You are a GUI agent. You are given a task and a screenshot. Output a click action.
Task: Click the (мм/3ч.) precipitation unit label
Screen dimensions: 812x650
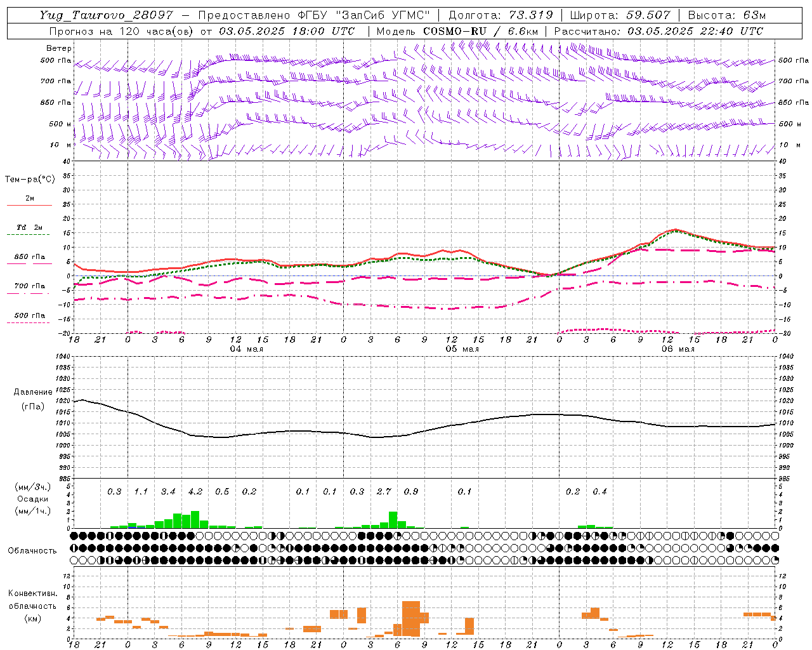(33, 487)
